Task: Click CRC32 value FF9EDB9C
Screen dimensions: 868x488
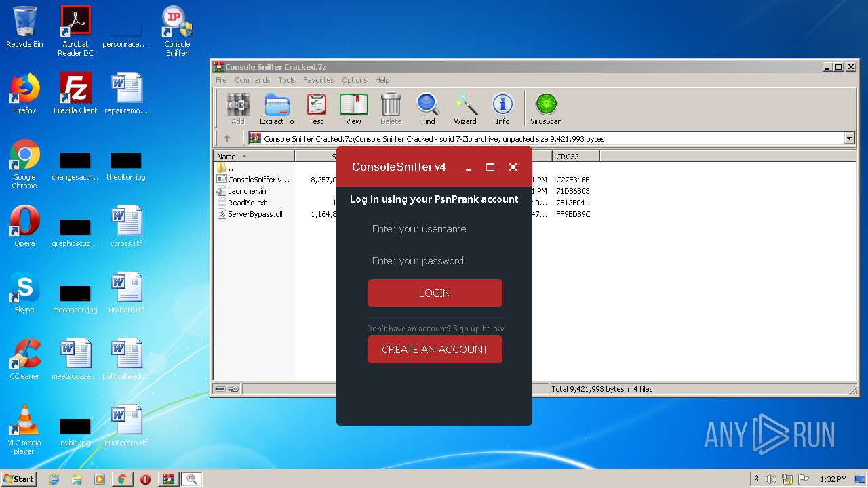Action: (573, 214)
